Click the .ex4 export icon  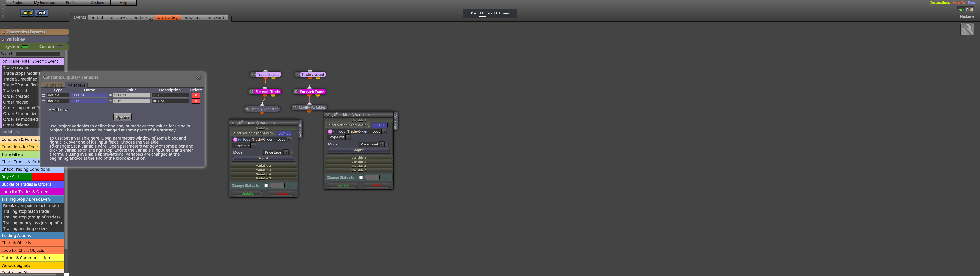[x=42, y=13]
